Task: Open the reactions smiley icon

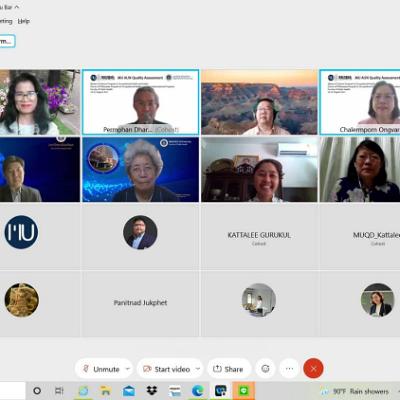Action: tap(265, 369)
